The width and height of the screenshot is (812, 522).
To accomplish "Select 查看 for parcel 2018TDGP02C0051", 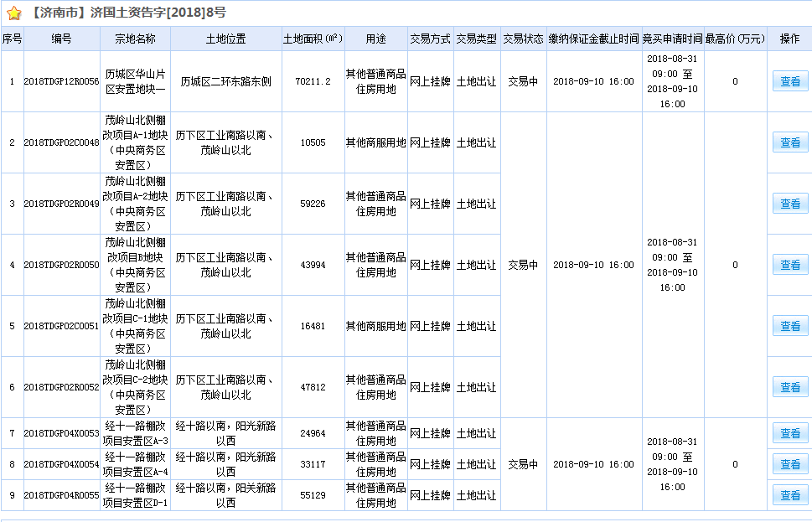I will [x=789, y=326].
